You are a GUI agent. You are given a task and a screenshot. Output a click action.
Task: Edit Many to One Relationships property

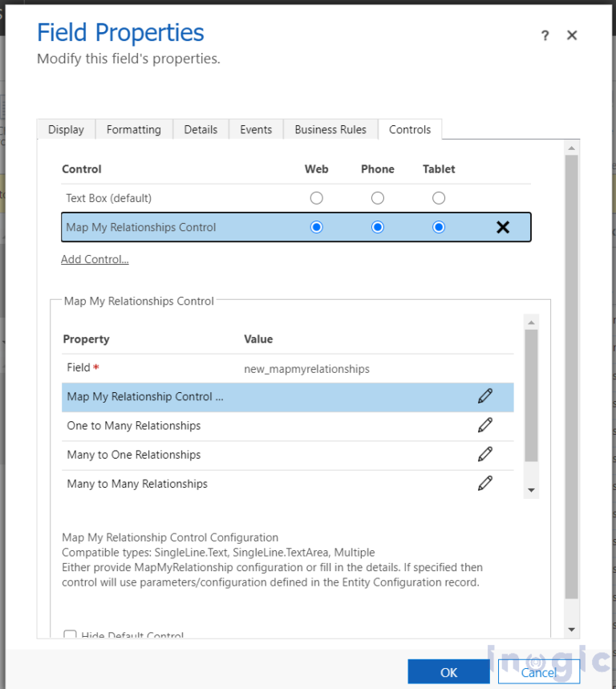click(x=485, y=454)
